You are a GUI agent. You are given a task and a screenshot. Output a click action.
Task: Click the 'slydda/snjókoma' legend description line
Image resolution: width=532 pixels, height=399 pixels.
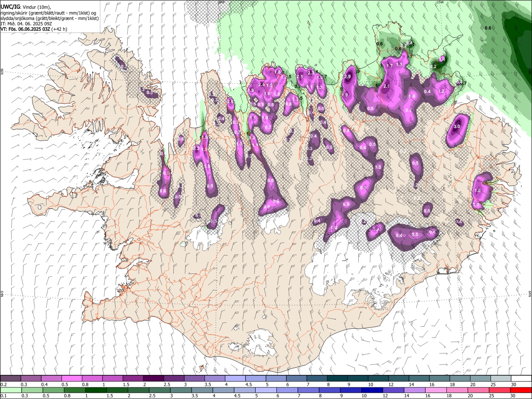(x=49, y=18)
